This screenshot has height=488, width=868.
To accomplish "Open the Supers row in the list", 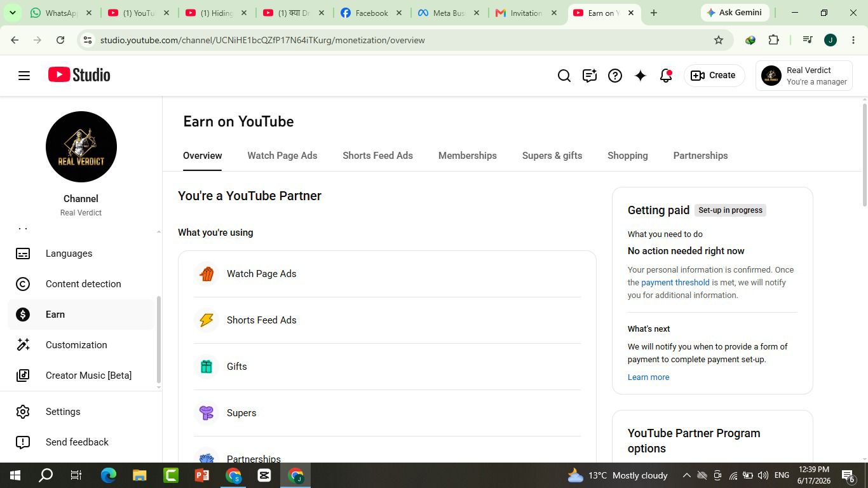I will [387, 413].
